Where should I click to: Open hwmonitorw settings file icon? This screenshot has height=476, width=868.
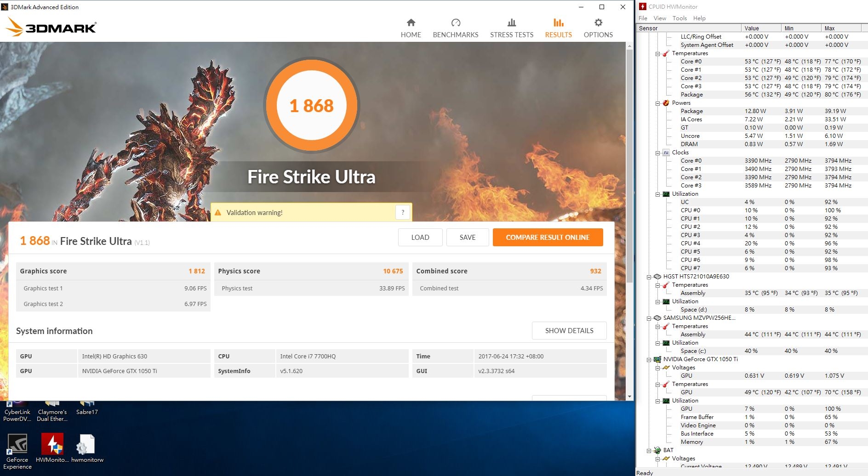[x=87, y=448]
